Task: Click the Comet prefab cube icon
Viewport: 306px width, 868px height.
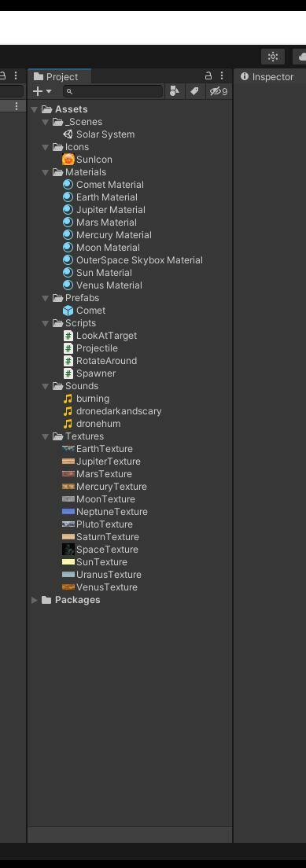Action: pos(68,311)
